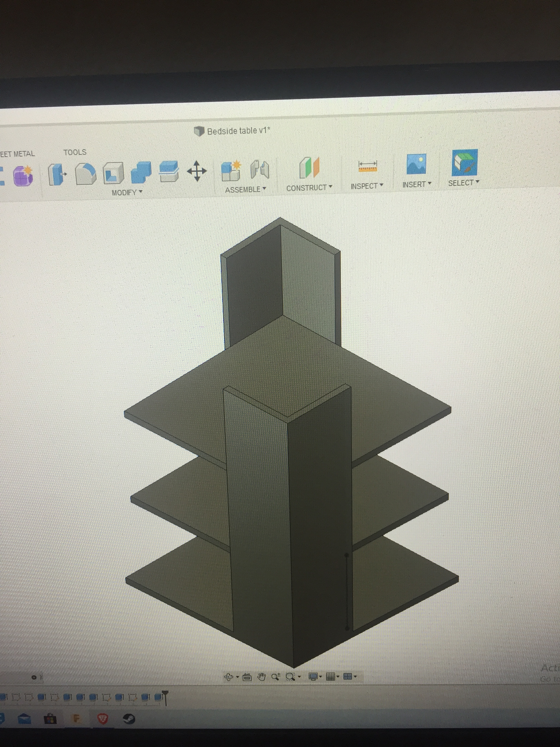Choose the Fillet tool in Modify
This screenshot has width=560, height=747.
click(85, 173)
